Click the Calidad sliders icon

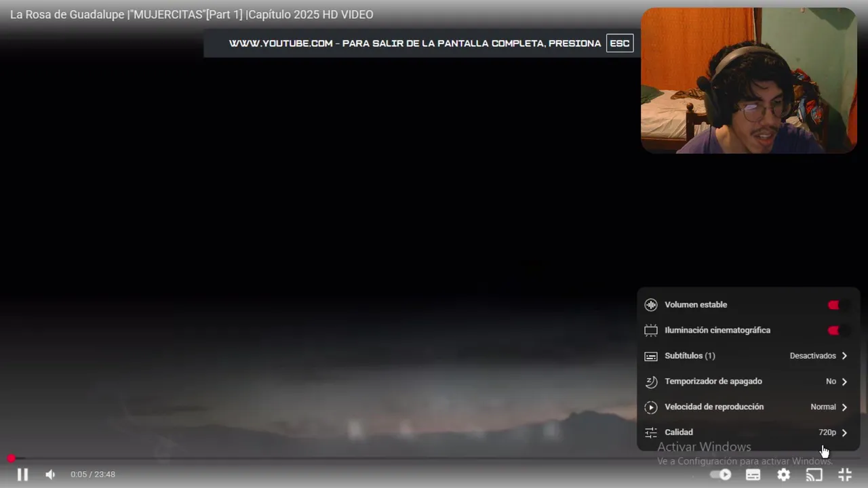point(651,432)
